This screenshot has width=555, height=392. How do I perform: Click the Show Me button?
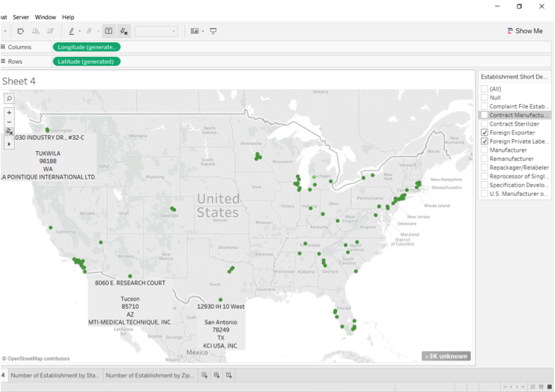[x=525, y=31]
